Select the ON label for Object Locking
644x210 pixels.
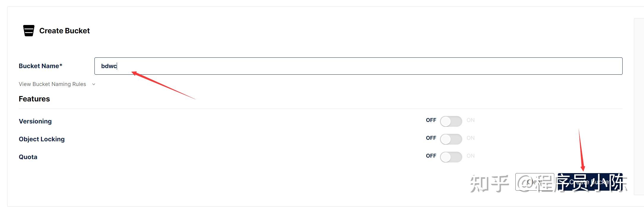pos(471,138)
